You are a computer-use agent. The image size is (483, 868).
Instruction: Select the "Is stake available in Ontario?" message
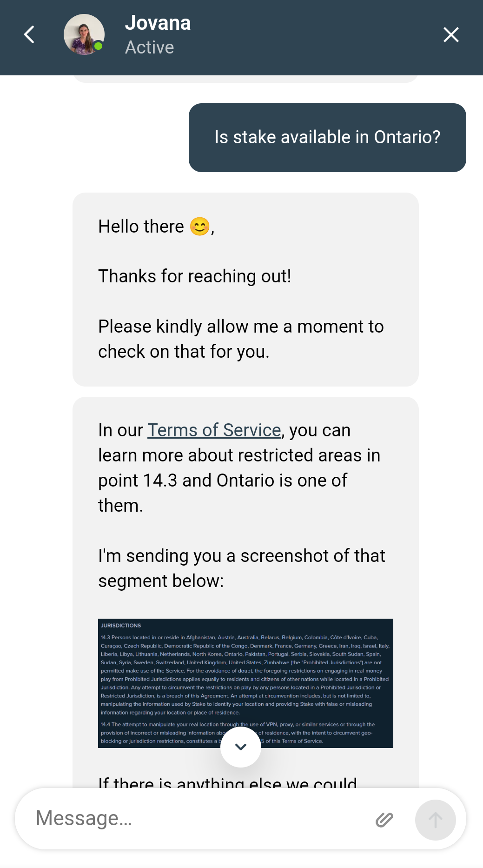click(327, 137)
